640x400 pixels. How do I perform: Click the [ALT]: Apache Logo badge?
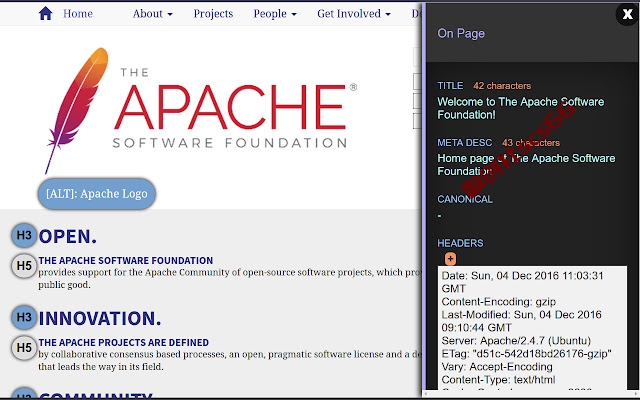[x=97, y=193]
